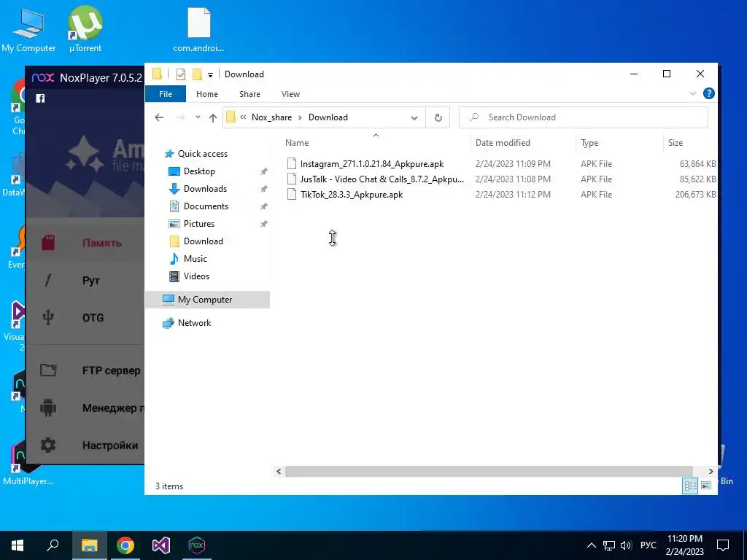This screenshot has height=560, width=747.
Task: Show hidden tray icons chevron
Action: coord(591,545)
